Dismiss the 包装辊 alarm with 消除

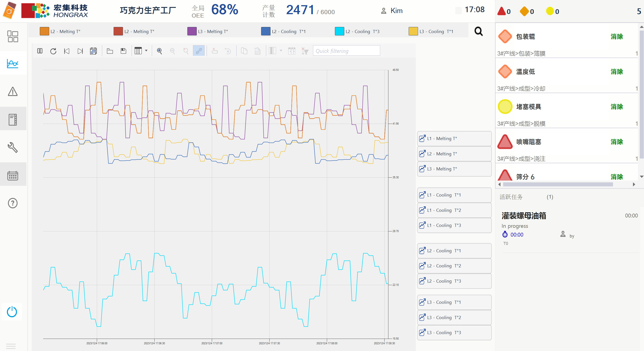tap(617, 36)
